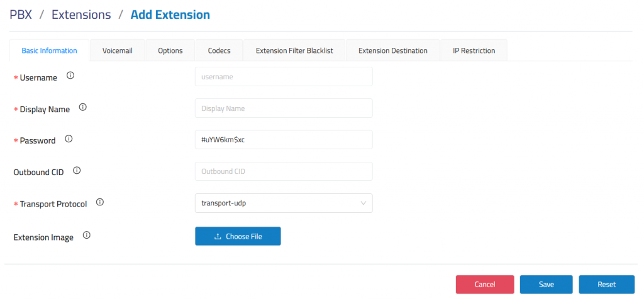
Task: Select the Codecs tab
Action: (x=219, y=51)
